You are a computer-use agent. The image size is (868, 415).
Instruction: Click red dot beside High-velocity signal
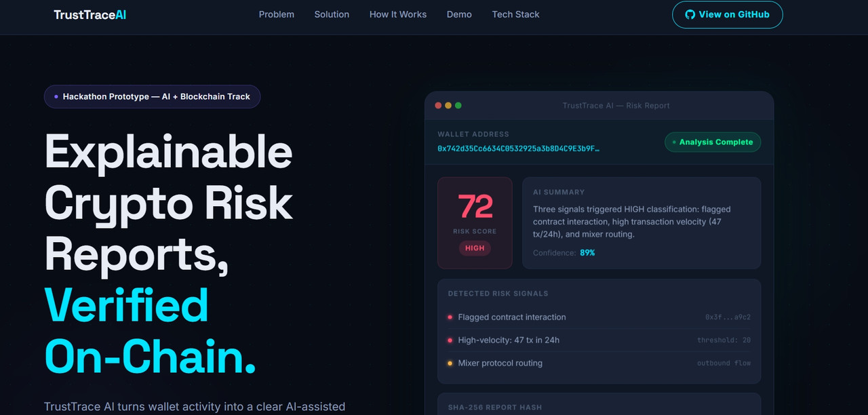[450, 340]
